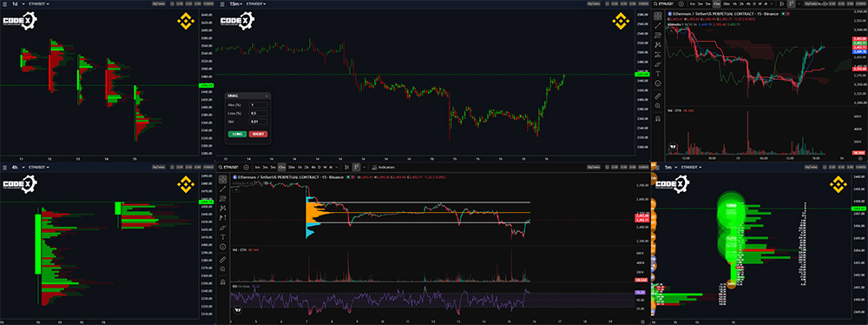Image resolution: width=868 pixels, height=325 pixels.
Task: Select trend line tool in bottom-middle chart
Action: [x=223, y=189]
